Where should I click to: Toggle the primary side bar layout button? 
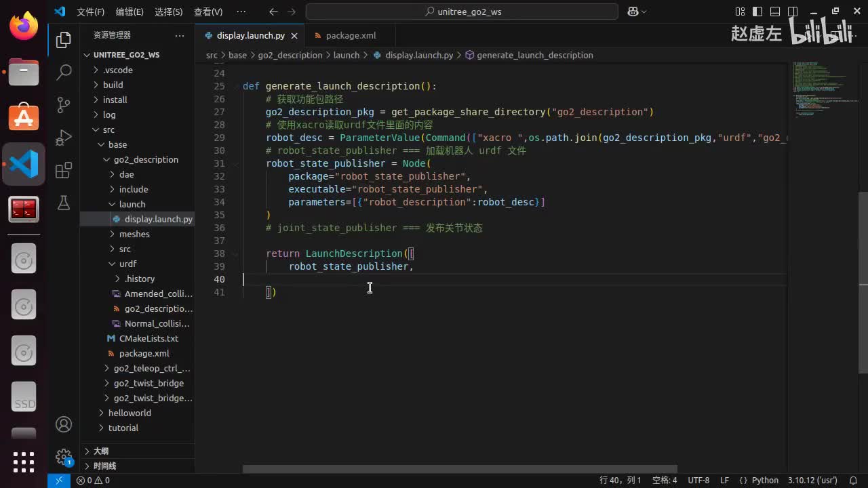(x=757, y=12)
